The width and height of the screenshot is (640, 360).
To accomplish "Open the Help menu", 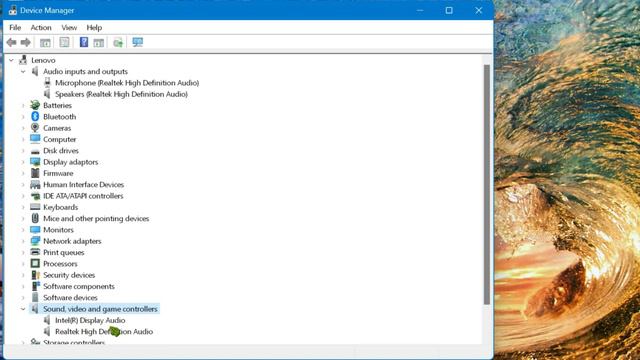I will click(94, 28).
